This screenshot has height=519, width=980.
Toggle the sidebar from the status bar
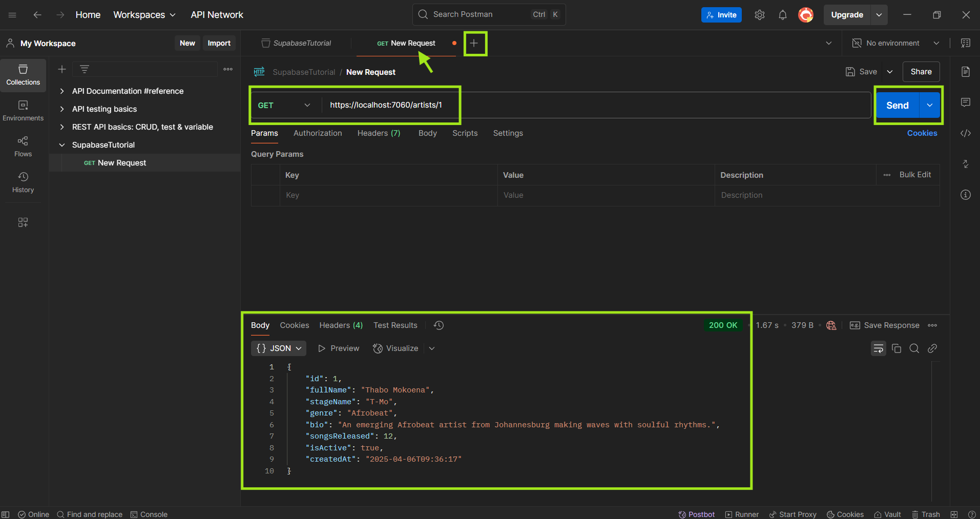[x=6, y=514]
